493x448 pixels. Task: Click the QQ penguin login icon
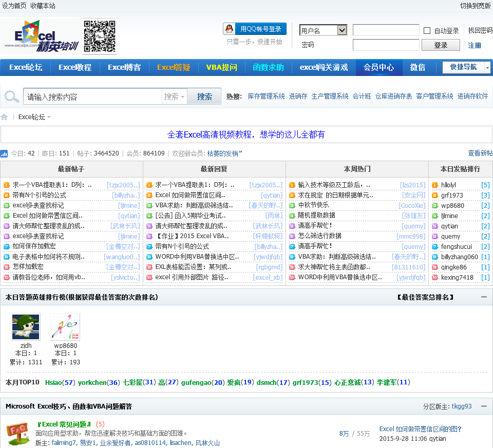click(x=230, y=29)
